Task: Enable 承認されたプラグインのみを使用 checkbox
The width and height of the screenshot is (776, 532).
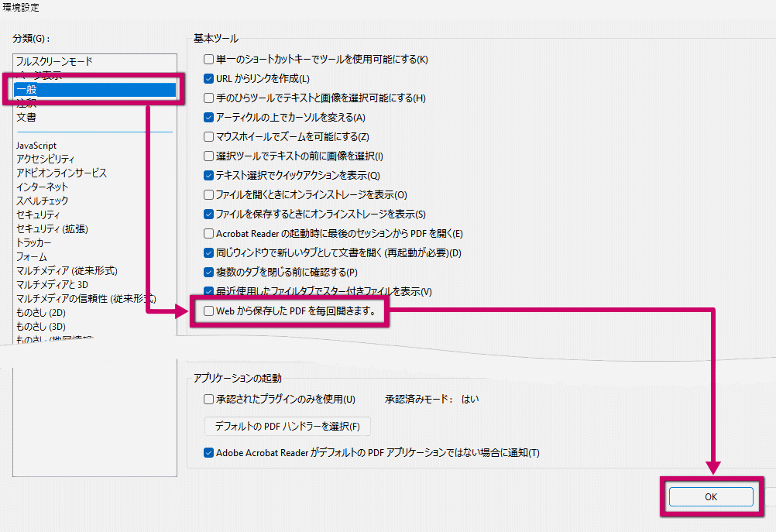Action: pyautogui.click(x=208, y=400)
